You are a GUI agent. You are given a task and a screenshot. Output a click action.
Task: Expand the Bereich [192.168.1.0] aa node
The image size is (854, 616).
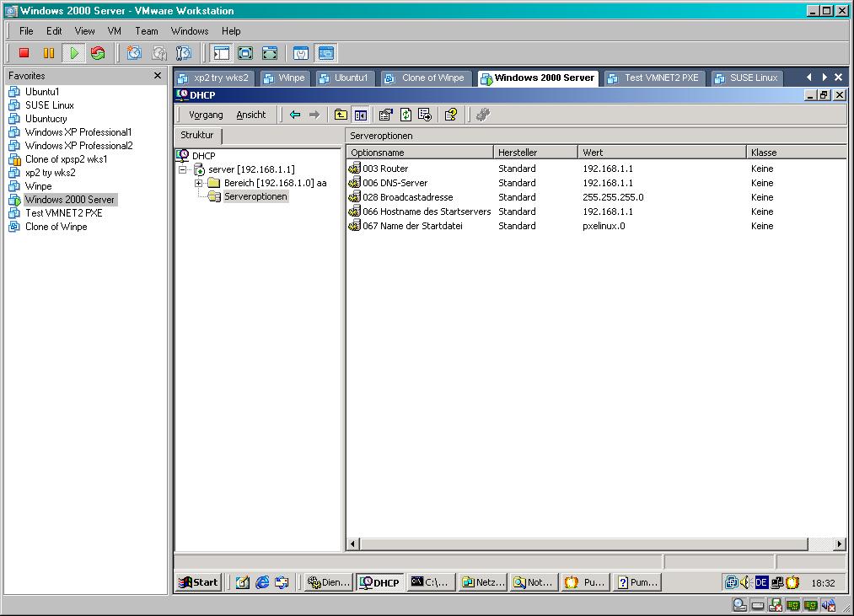coord(199,183)
